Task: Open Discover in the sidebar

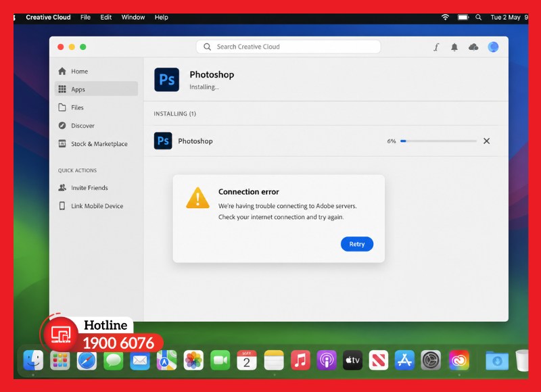Action: coord(96,126)
